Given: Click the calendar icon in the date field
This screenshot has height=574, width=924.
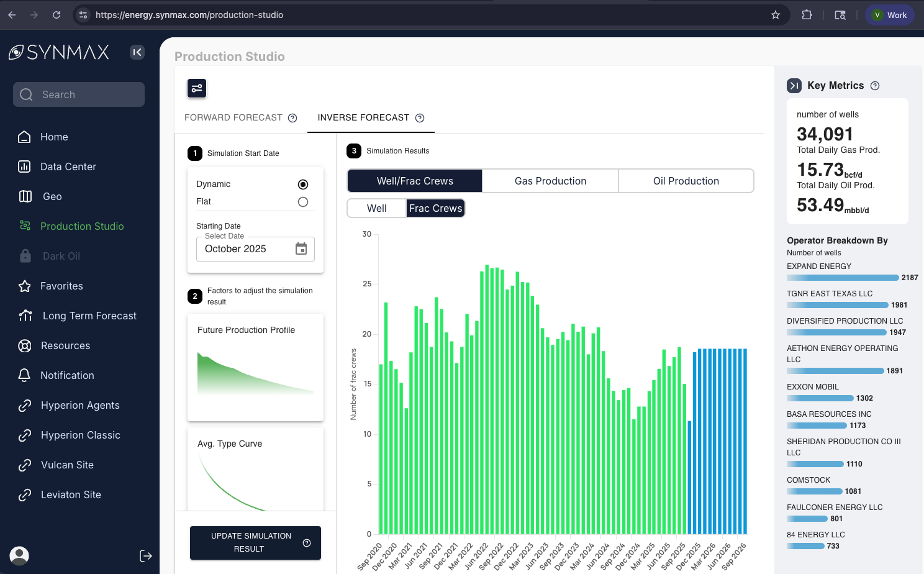Looking at the screenshot, I should coord(301,249).
